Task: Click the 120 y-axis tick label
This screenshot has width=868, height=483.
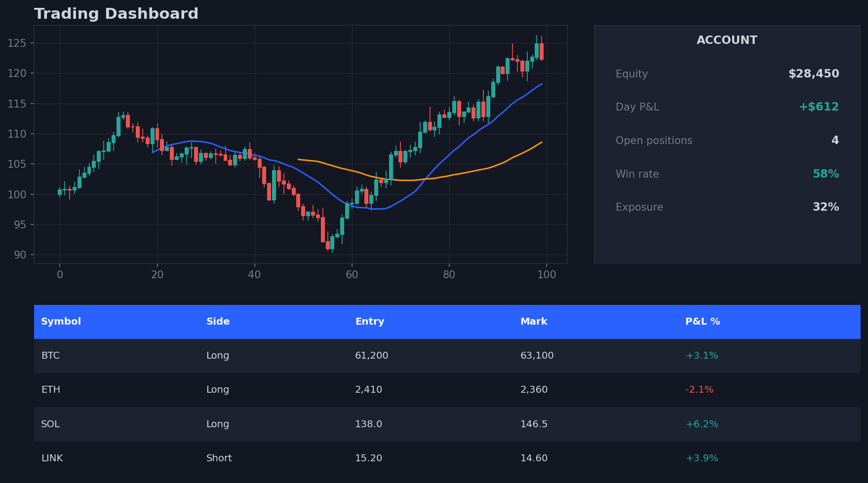Action: pos(17,74)
